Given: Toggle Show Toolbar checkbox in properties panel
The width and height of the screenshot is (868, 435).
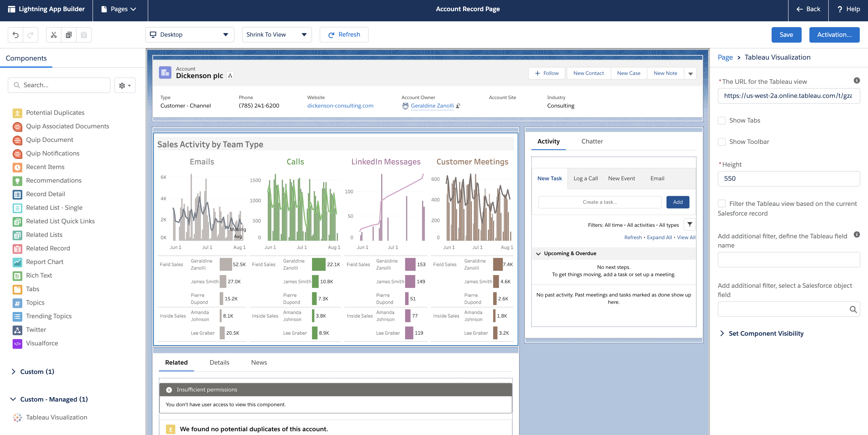Looking at the screenshot, I should click(x=721, y=141).
